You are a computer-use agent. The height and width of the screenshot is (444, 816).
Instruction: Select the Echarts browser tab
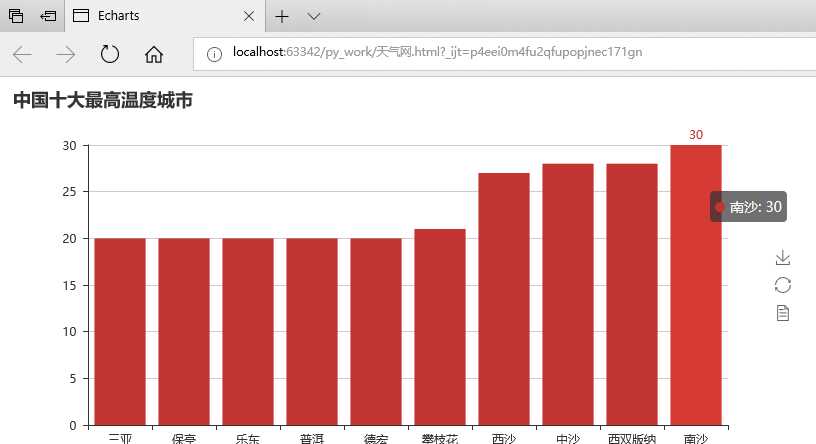[165, 16]
